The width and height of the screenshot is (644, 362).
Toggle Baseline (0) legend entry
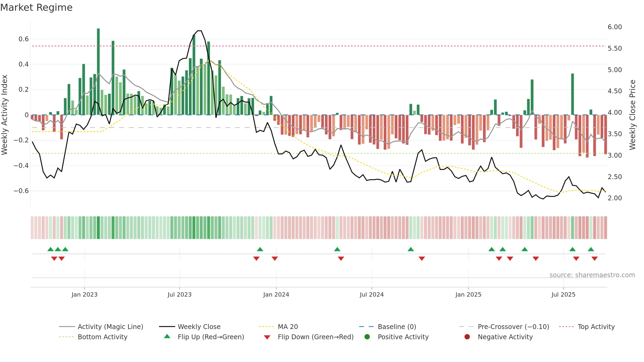387,327
